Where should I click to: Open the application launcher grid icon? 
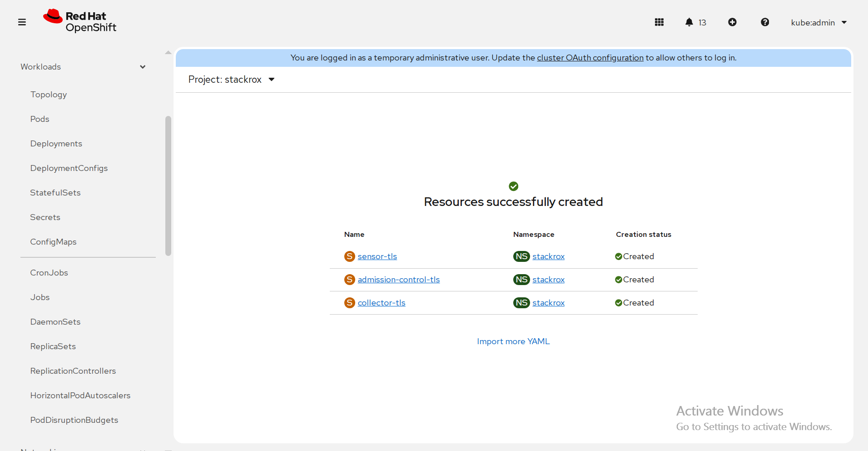(x=659, y=22)
